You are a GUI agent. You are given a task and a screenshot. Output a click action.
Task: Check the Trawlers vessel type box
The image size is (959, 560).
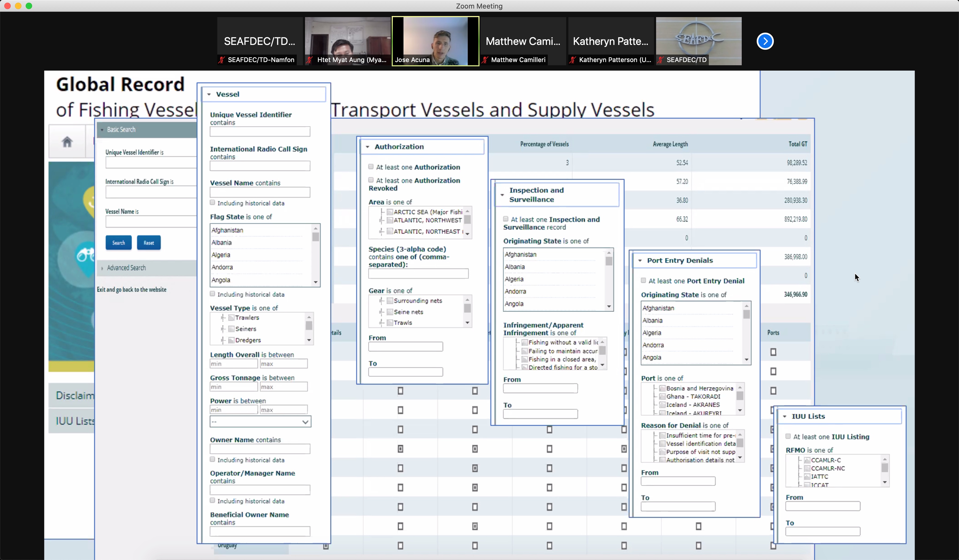231,318
